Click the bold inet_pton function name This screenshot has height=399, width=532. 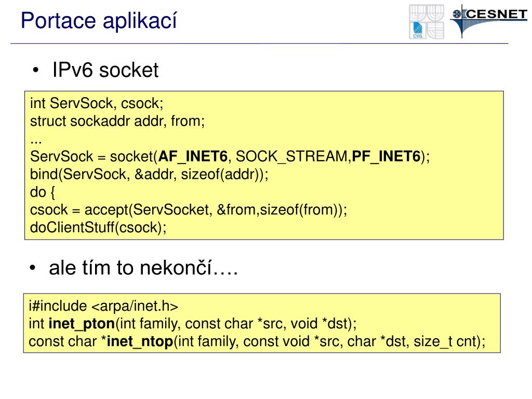(x=82, y=324)
